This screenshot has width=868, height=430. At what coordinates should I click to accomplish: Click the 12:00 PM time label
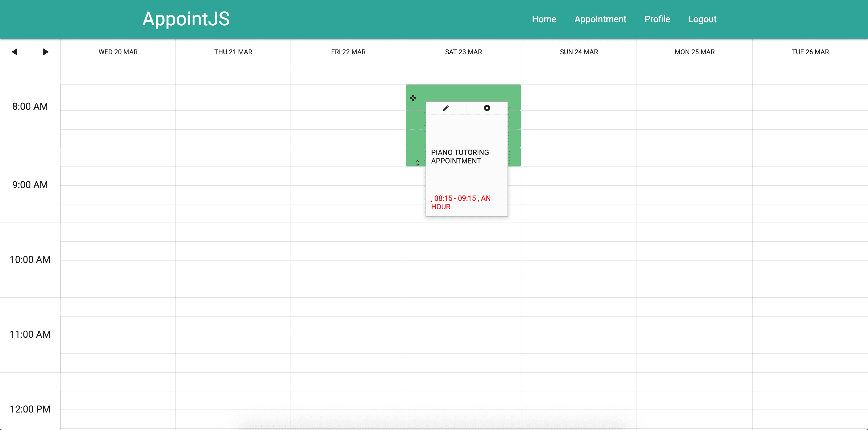30,409
